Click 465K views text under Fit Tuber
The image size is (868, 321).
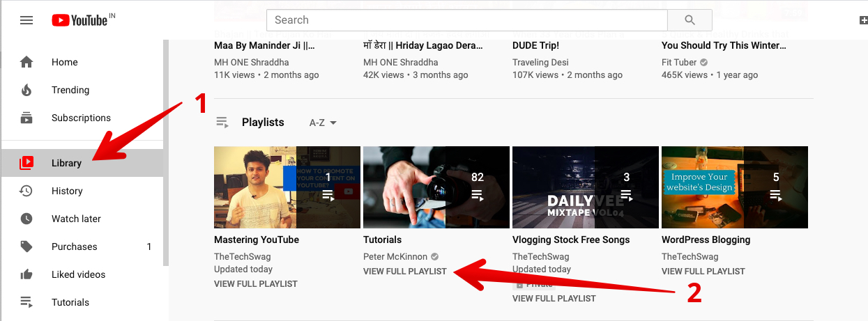click(685, 75)
